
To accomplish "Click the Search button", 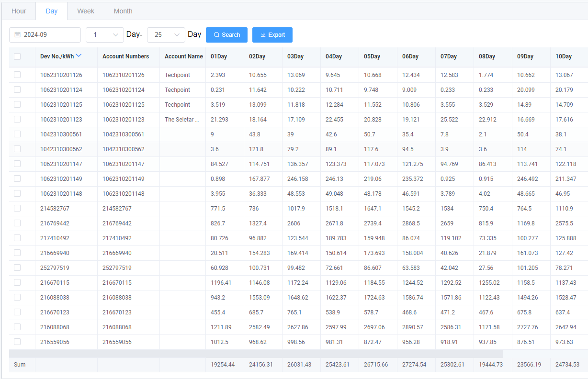I will 226,35.
